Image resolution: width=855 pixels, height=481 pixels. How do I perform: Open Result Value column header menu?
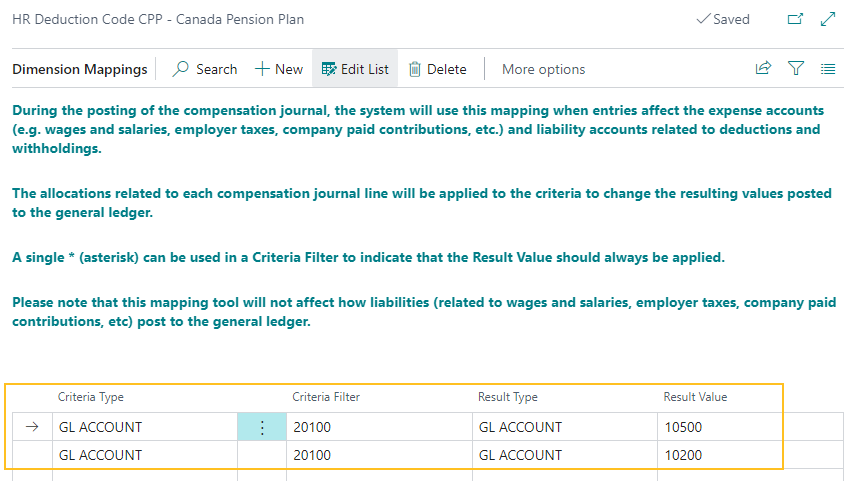[x=695, y=397]
